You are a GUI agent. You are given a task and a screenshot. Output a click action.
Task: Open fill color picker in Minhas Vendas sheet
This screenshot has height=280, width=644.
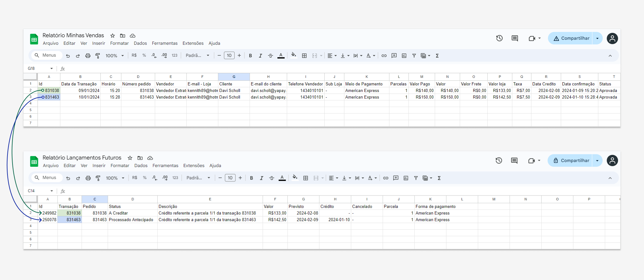pyautogui.click(x=293, y=55)
